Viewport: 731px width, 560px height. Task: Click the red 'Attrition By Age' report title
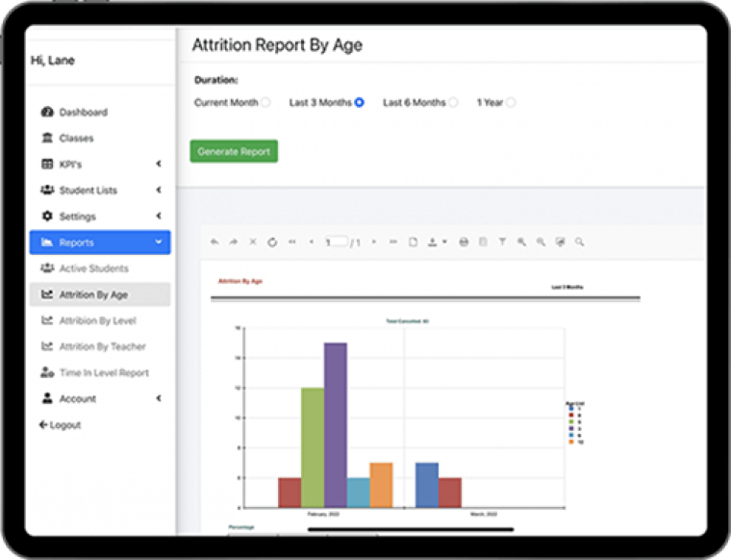(240, 281)
